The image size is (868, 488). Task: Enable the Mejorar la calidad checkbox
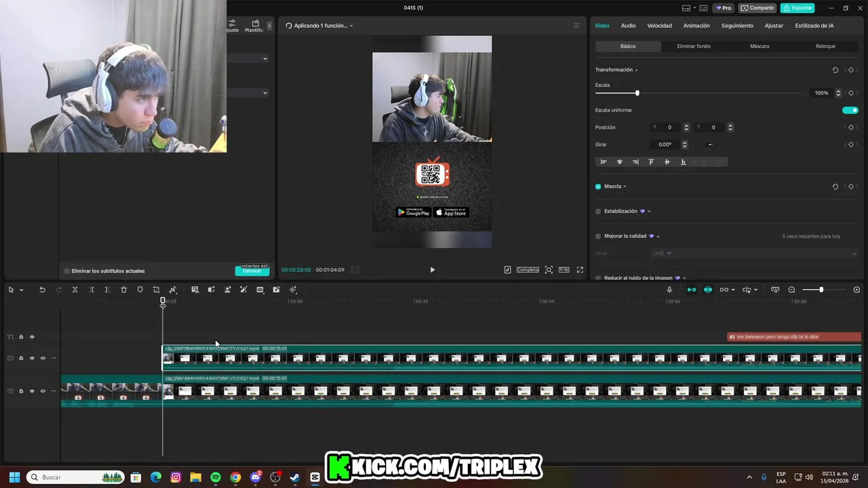pyautogui.click(x=598, y=237)
